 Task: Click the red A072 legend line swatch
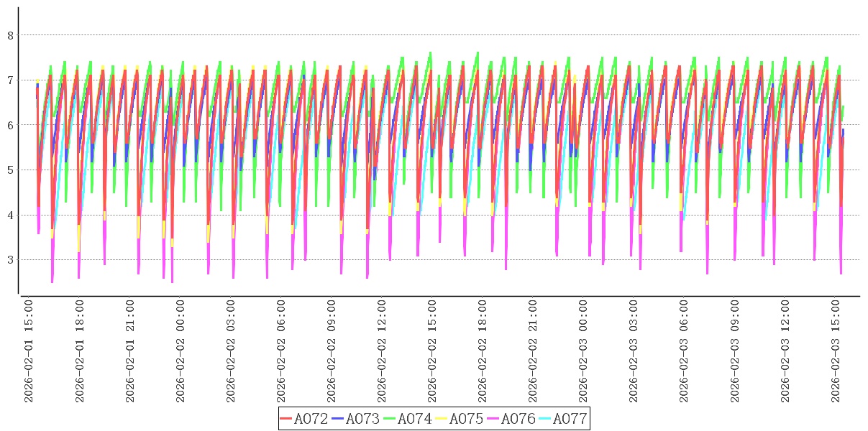pos(286,419)
